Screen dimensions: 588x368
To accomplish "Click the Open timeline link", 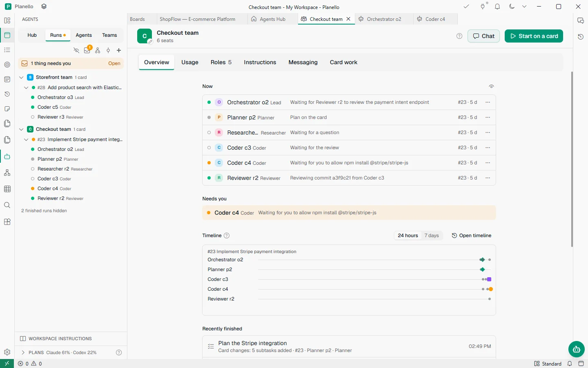I will (471, 236).
